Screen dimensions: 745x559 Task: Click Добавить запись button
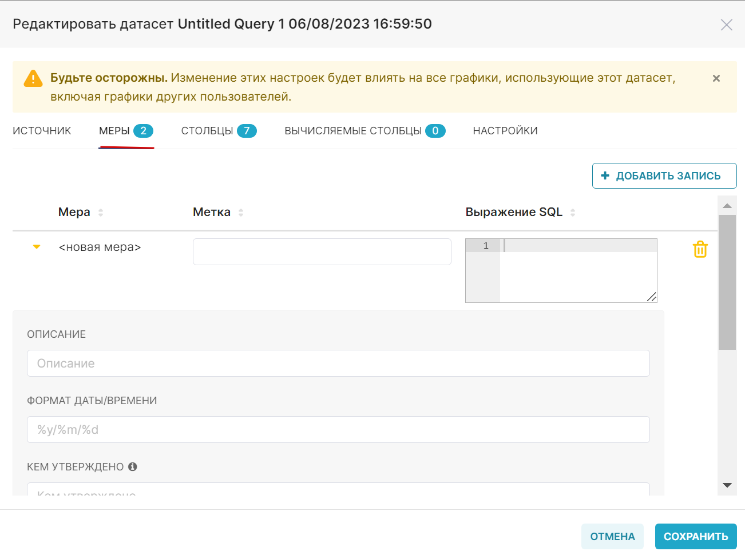[x=664, y=176]
